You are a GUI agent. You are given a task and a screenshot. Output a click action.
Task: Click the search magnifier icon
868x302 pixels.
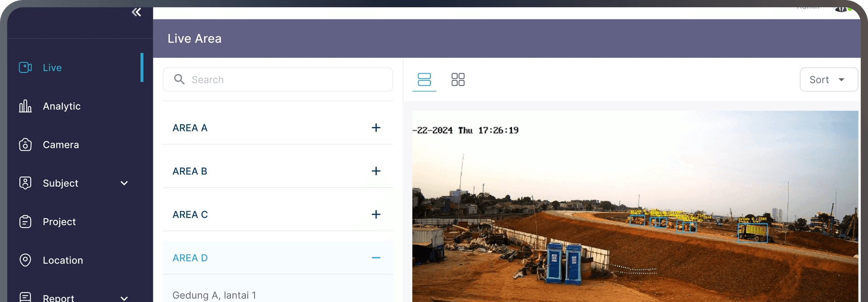click(x=179, y=79)
